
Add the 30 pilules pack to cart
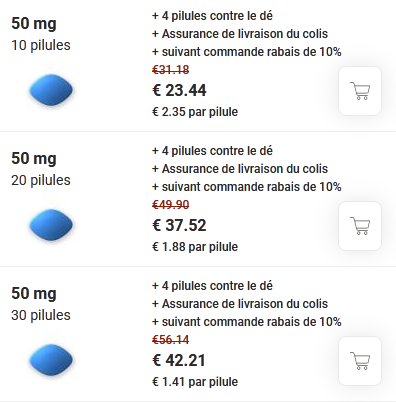360,361
